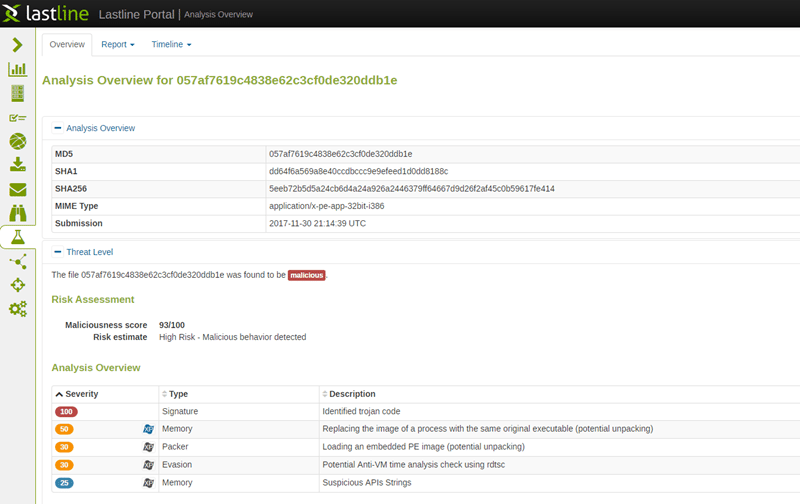Click the server rack sidebar icon
800x504 pixels.
(x=17, y=93)
